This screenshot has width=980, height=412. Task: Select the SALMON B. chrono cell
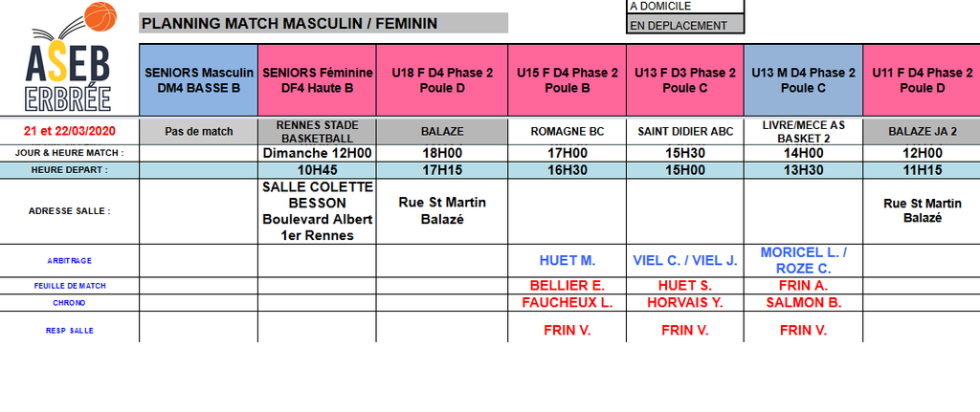[x=803, y=302]
